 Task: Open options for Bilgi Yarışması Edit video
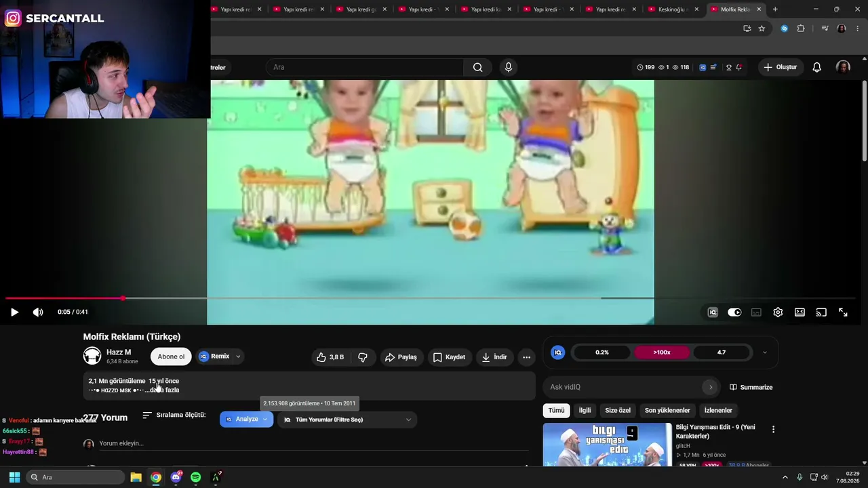(773, 429)
